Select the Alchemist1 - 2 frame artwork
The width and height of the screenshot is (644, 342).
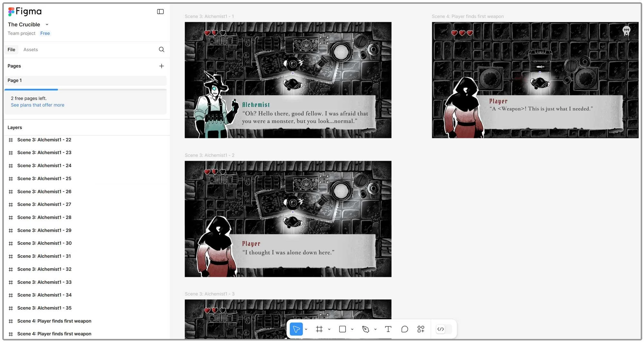coord(288,219)
